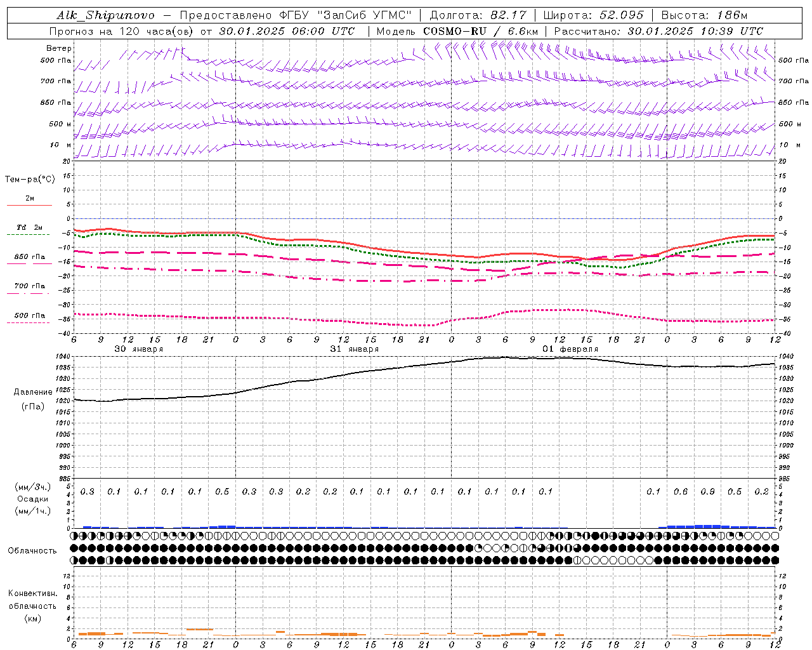Click the 0.6 precipitation value
The height and width of the screenshot is (650, 812).
pyautogui.click(x=680, y=492)
